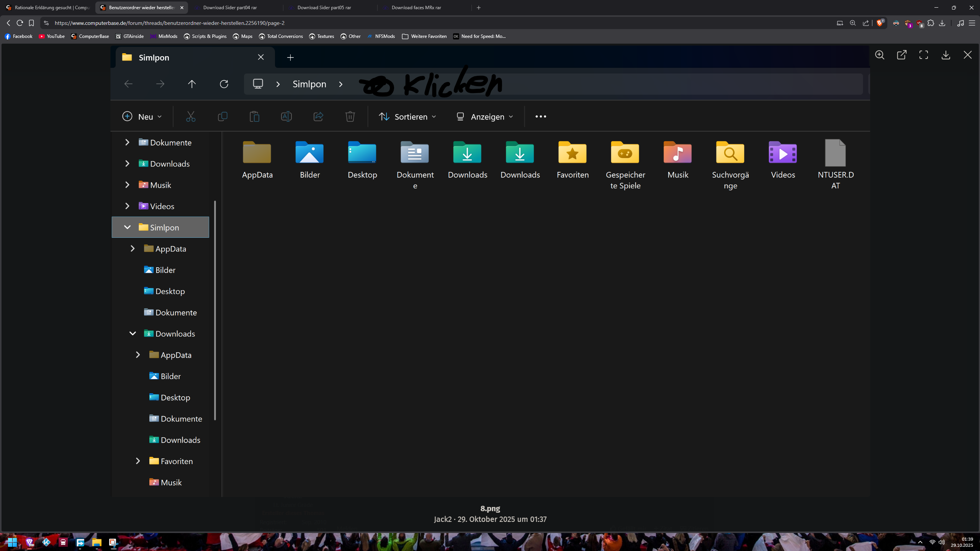Open Windows Start menu
This screenshot has height=551, width=980.
[x=12, y=542]
